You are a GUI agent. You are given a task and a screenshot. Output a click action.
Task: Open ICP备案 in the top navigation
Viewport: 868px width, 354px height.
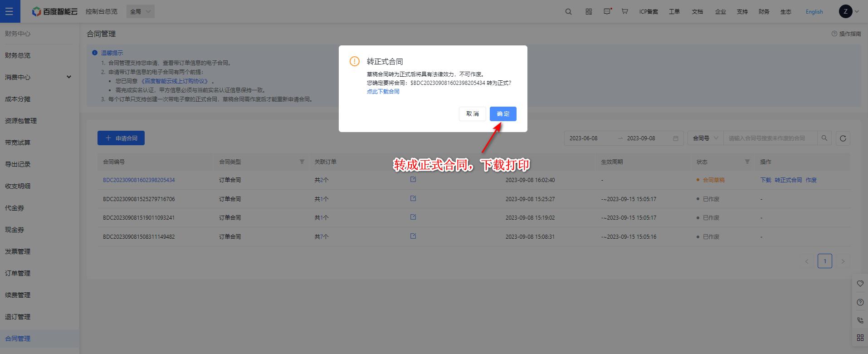coord(648,12)
